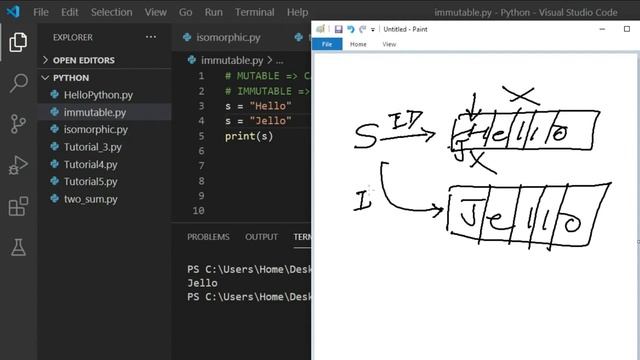Click the # MUTABLE comment line

pos(267,76)
